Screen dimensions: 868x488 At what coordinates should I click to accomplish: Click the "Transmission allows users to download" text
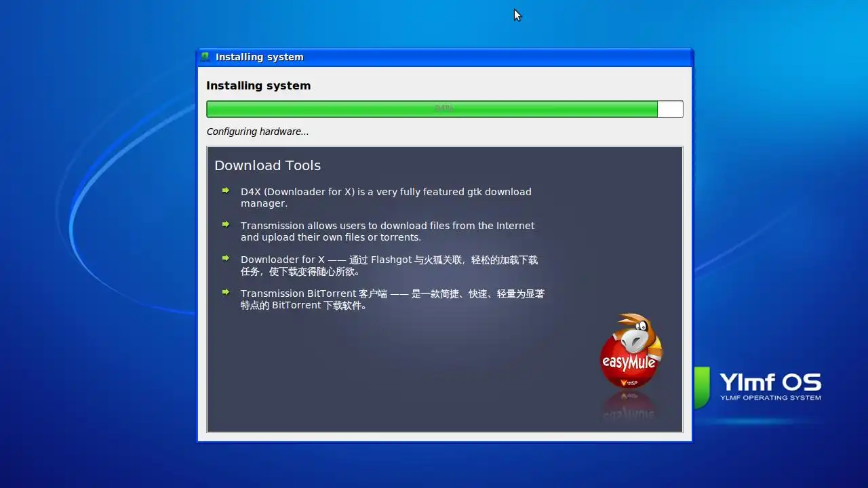[x=387, y=231]
